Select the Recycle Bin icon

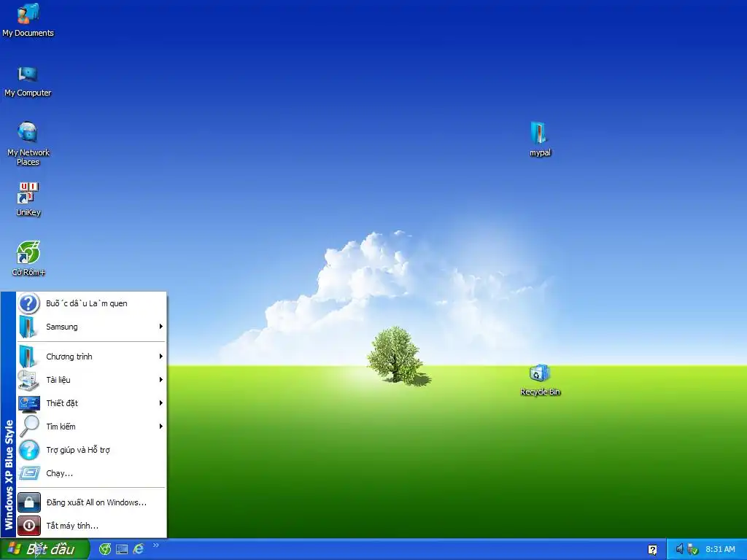click(x=540, y=380)
